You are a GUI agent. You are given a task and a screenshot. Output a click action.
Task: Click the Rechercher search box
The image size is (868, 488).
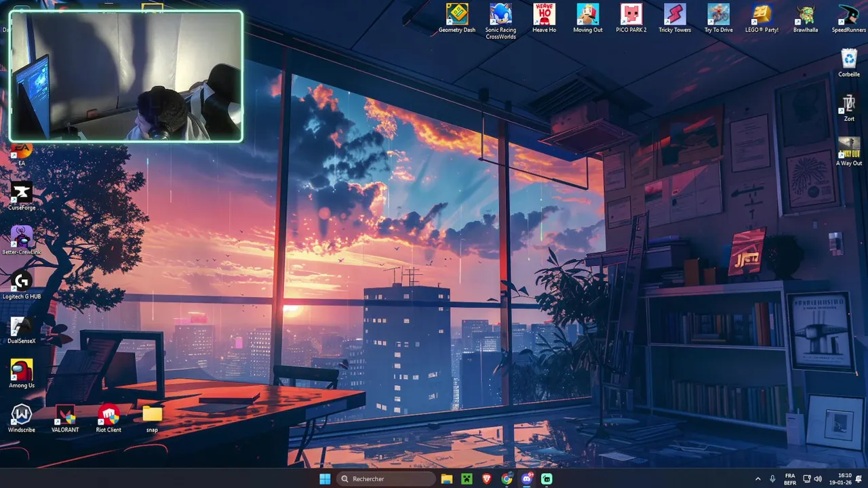(386, 479)
